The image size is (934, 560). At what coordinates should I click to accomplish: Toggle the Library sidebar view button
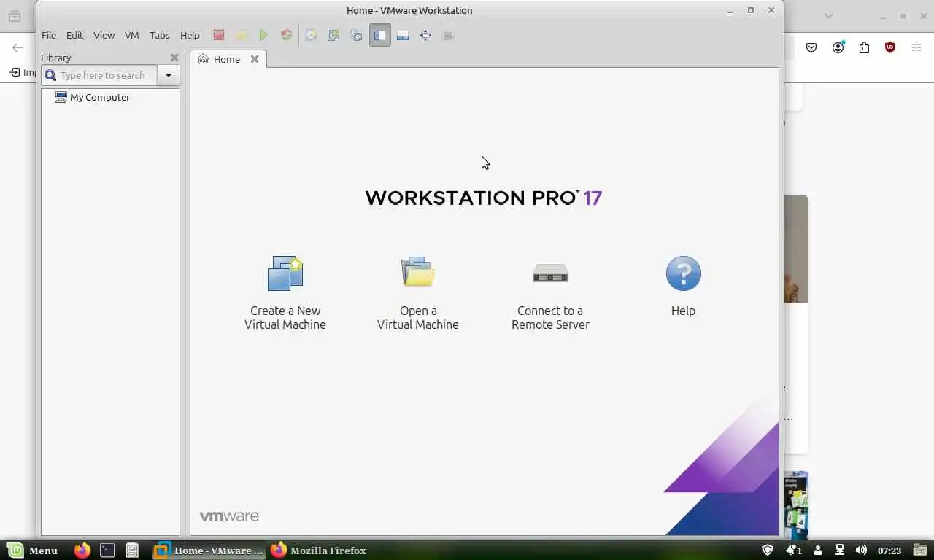coord(380,35)
